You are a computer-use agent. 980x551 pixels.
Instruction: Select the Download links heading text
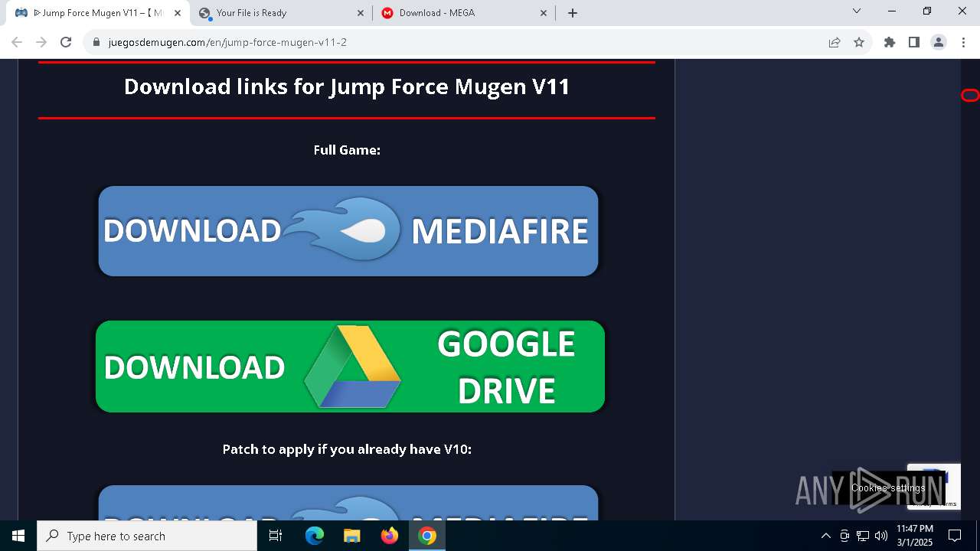pyautogui.click(x=347, y=86)
